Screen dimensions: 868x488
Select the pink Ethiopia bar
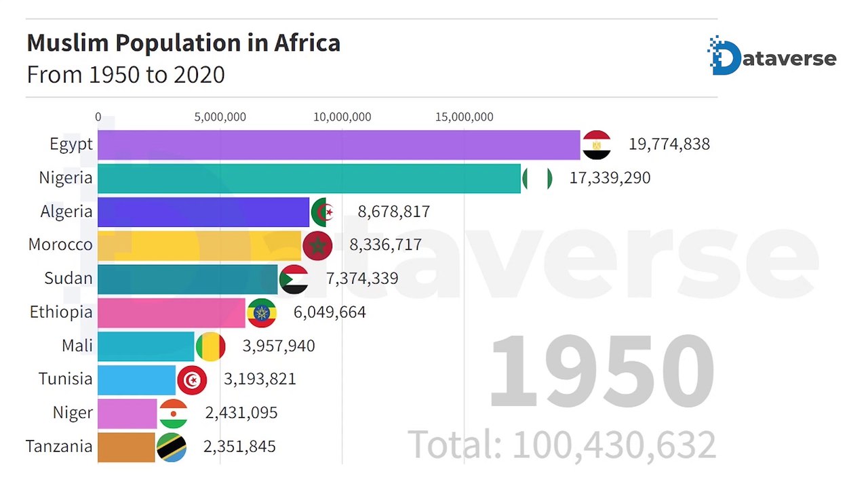172,312
